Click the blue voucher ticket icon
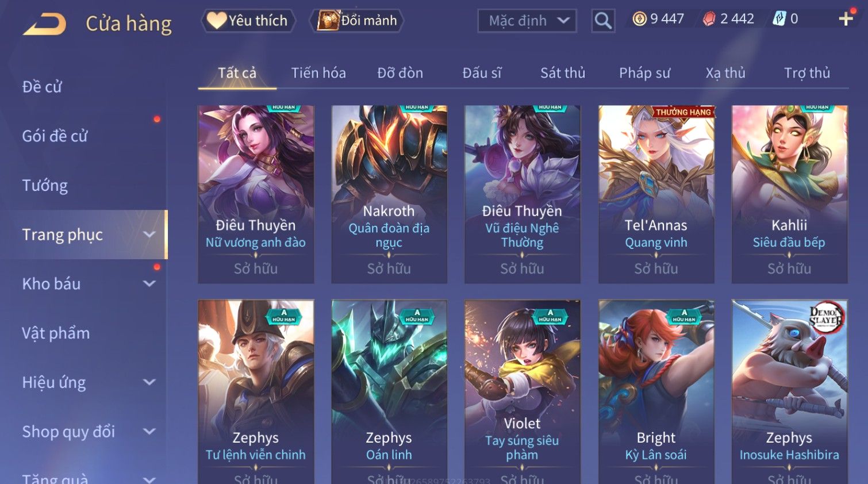Screen dimensions: 868x484 pyautogui.click(x=779, y=19)
